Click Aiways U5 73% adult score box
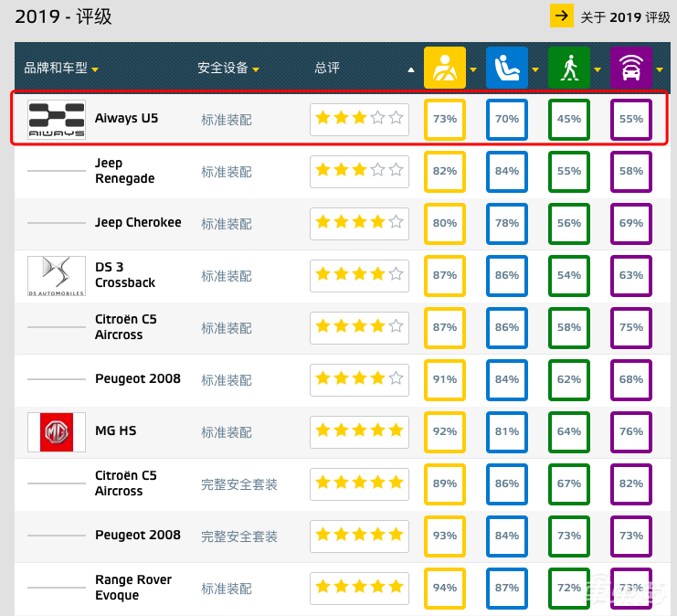Screen dimensions: 677x616 pyautogui.click(x=445, y=119)
